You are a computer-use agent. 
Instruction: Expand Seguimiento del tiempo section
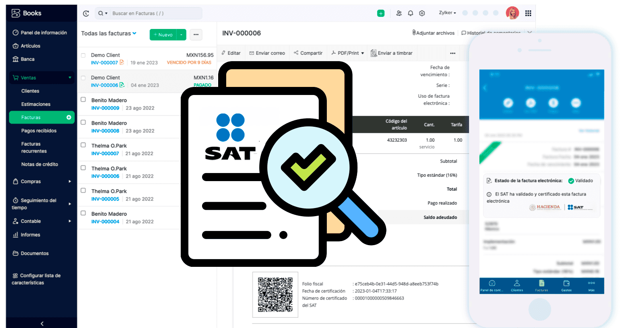coord(70,204)
